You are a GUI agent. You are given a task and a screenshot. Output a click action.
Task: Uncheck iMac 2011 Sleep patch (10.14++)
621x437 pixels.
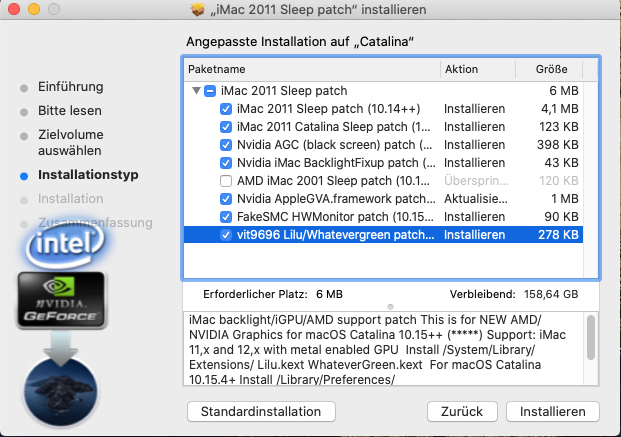pyautogui.click(x=226, y=109)
